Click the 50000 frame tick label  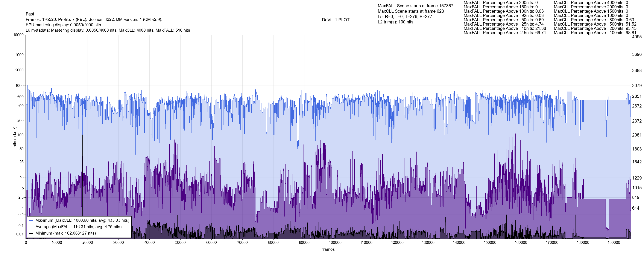[x=180, y=243]
